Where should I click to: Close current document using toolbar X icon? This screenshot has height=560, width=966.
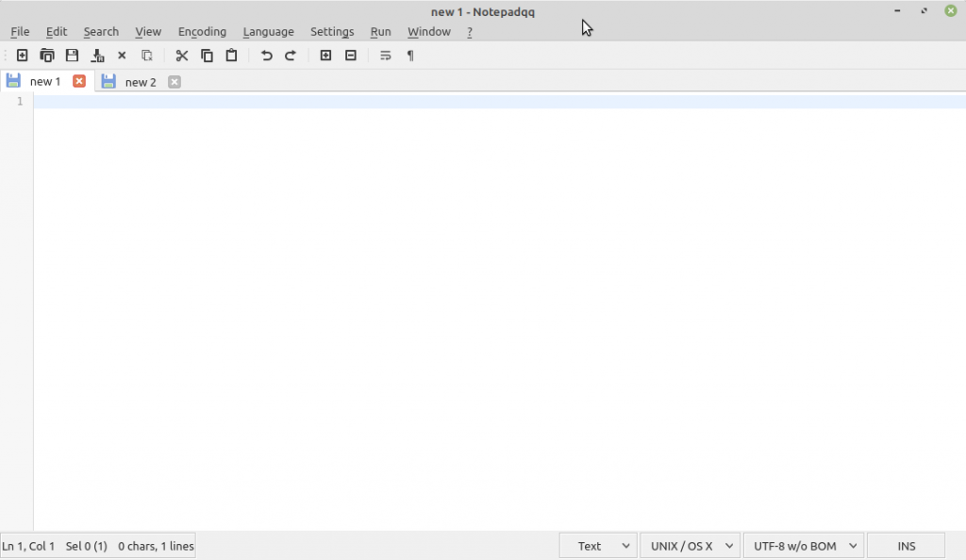pos(122,56)
